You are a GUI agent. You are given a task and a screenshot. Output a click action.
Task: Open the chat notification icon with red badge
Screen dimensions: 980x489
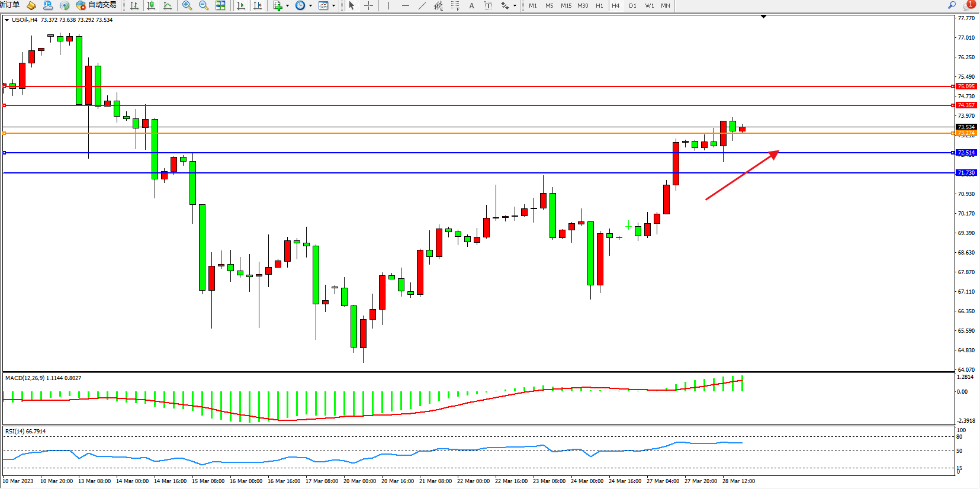pyautogui.click(x=968, y=5)
